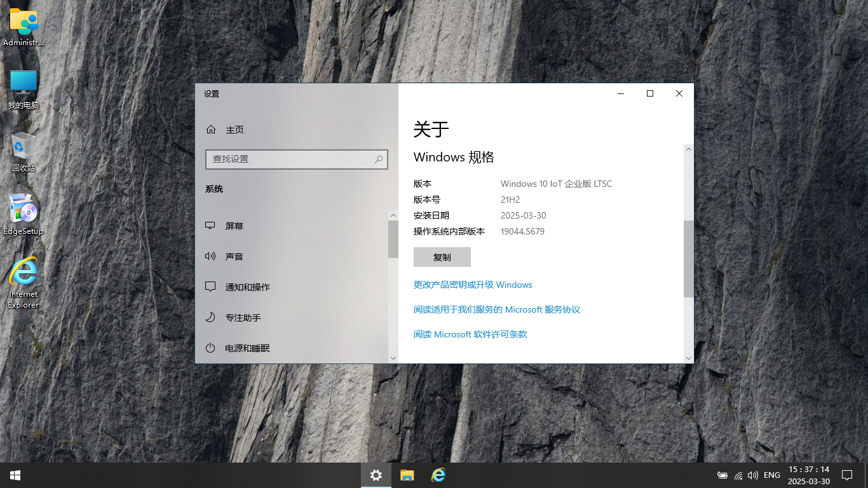868x488 pixels.
Task: Click the Windows 规格 heading
Action: (x=454, y=157)
